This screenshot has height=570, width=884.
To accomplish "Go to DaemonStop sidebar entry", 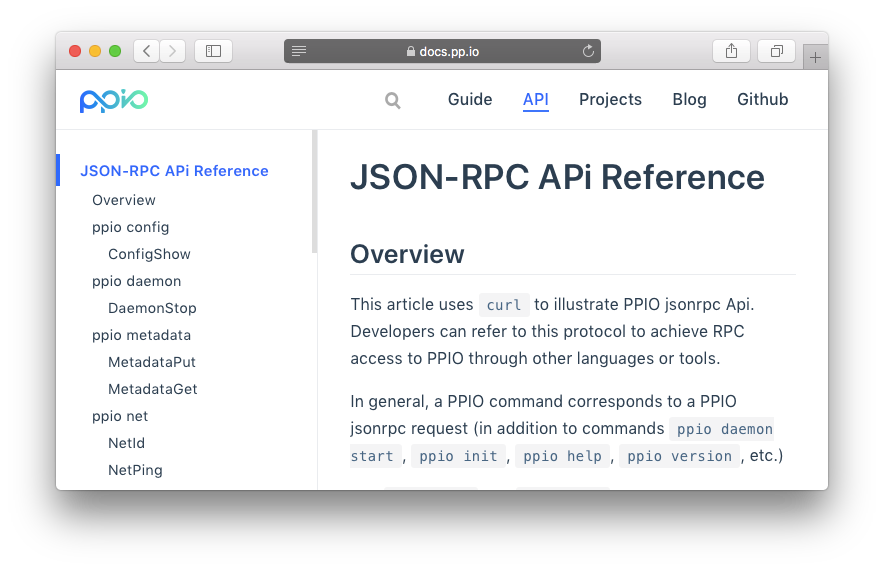I will 152,308.
